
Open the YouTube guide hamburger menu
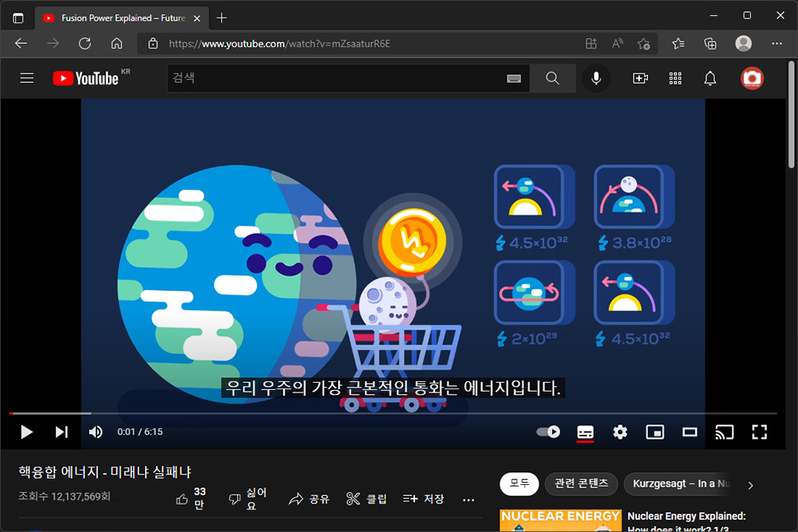[x=26, y=78]
